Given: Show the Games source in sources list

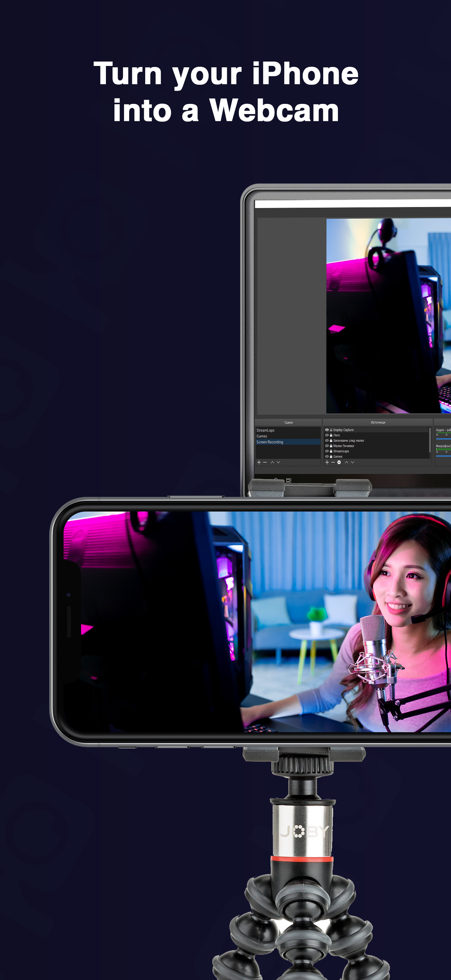Looking at the screenshot, I should pos(327,457).
